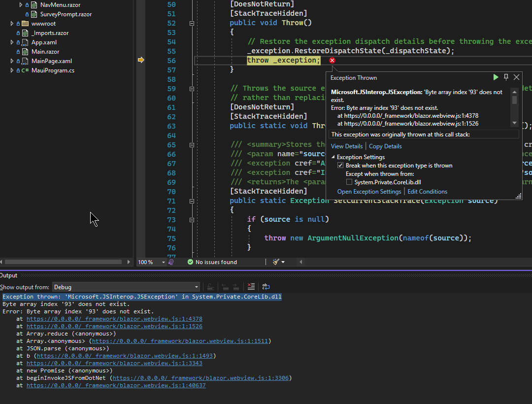The image size is (532, 404).
Task: Click the Find Message in Code icon
Action: tap(211, 287)
